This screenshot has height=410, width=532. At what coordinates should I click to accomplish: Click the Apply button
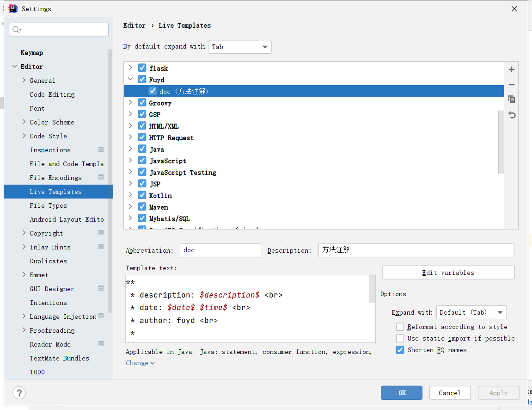(498, 393)
